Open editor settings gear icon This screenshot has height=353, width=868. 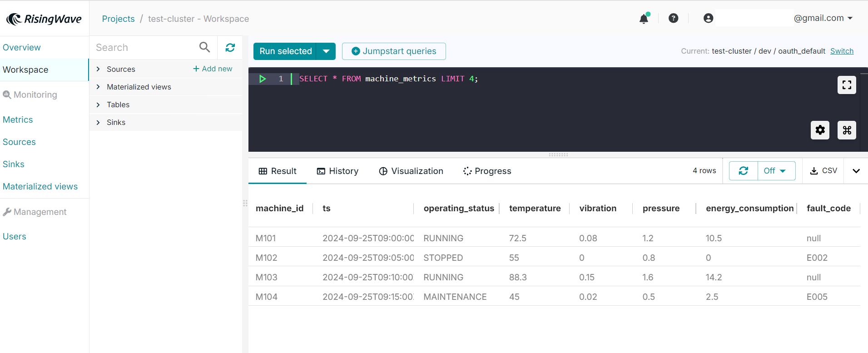click(820, 130)
